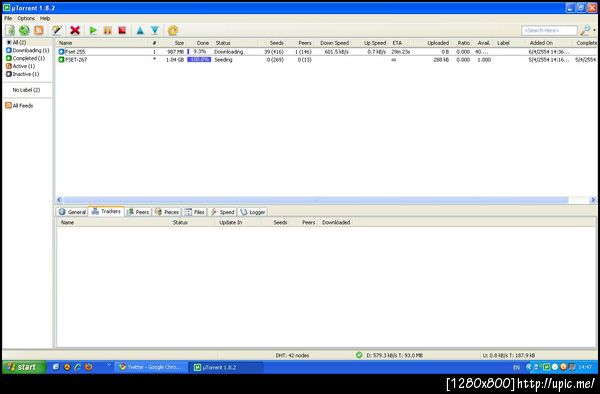Click the green µTorrent system tray icon
Viewport: 600px width, 394px height.
pos(546,367)
